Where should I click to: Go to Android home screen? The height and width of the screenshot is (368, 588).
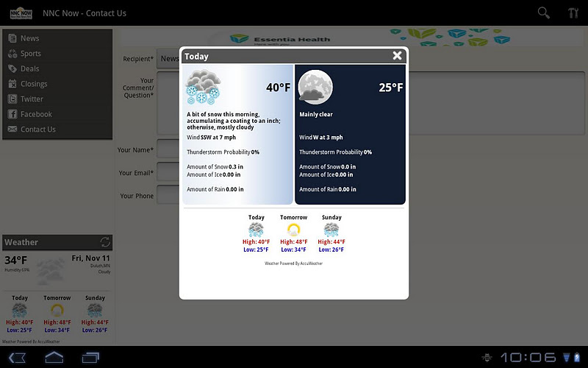tap(54, 357)
